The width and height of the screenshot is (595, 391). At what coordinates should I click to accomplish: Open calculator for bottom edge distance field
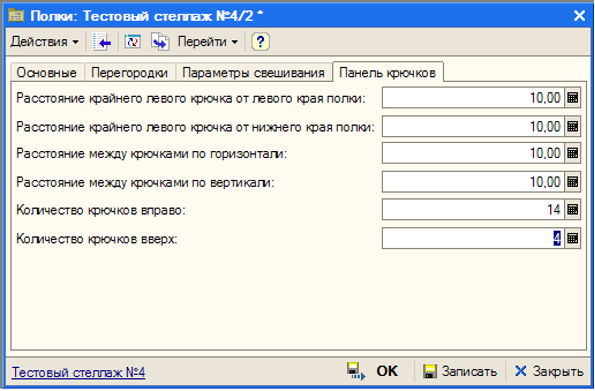point(572,126)
